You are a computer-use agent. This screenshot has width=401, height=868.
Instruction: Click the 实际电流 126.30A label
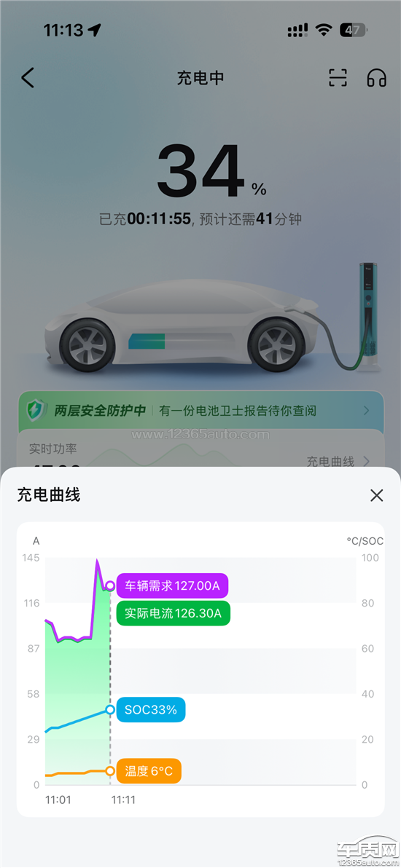pyautogui.click(x=173, y=613)
